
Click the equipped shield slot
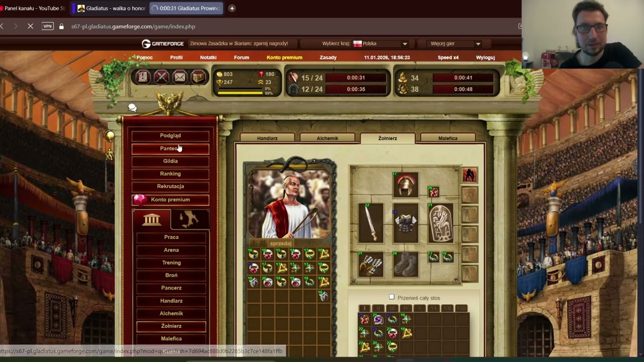point(441,222)
